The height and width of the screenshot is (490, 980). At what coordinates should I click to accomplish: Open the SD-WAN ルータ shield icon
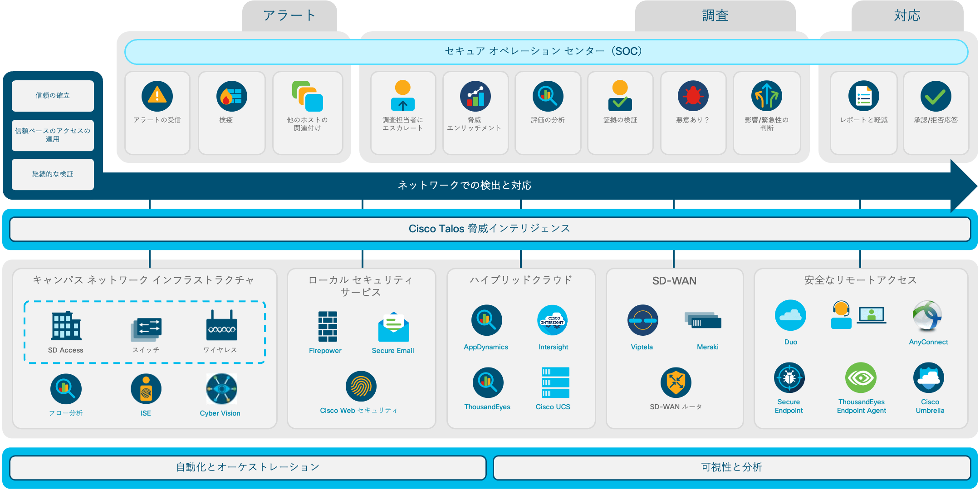point(676,382)
